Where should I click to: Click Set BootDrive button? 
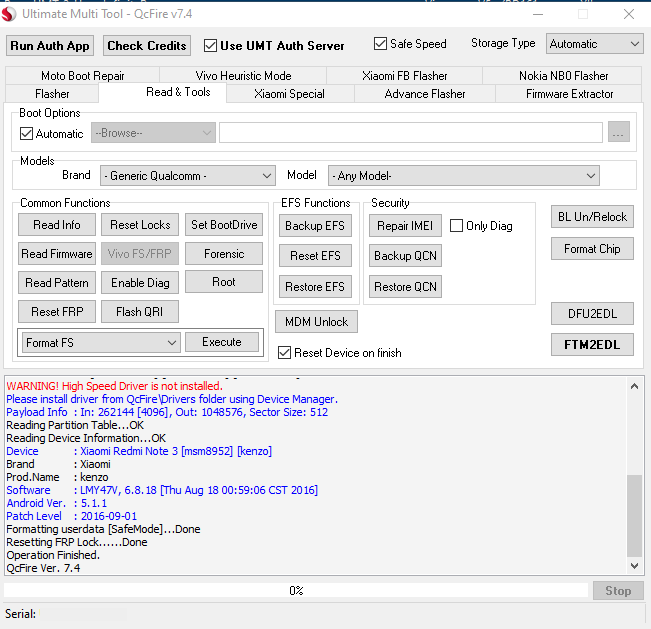tap(224, 225)
